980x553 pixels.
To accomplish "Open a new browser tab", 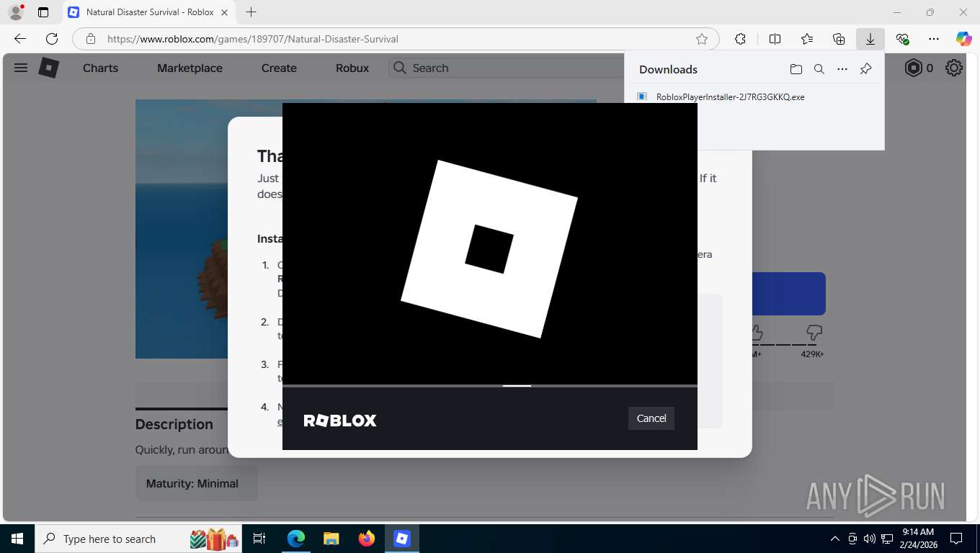I will click(x=251, y=12).
